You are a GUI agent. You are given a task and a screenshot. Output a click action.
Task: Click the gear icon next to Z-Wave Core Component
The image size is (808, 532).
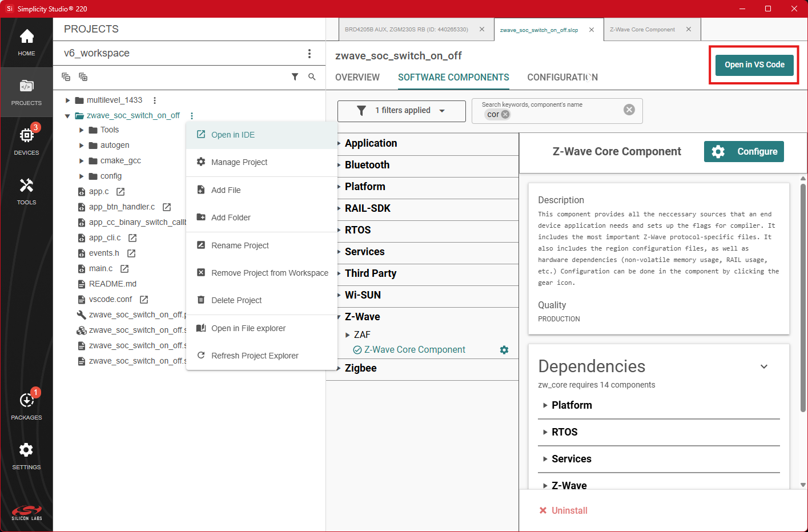pyautogui.click(x=504, y=350)
